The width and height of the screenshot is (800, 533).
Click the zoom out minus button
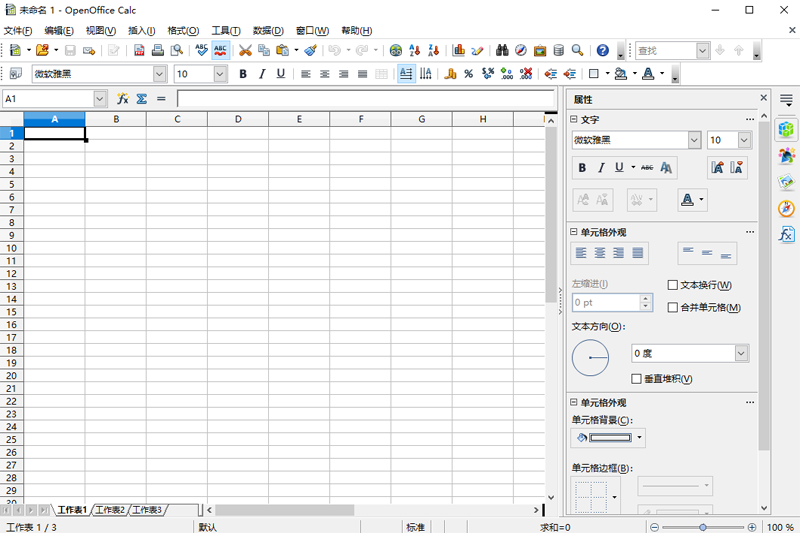(654, 527)
